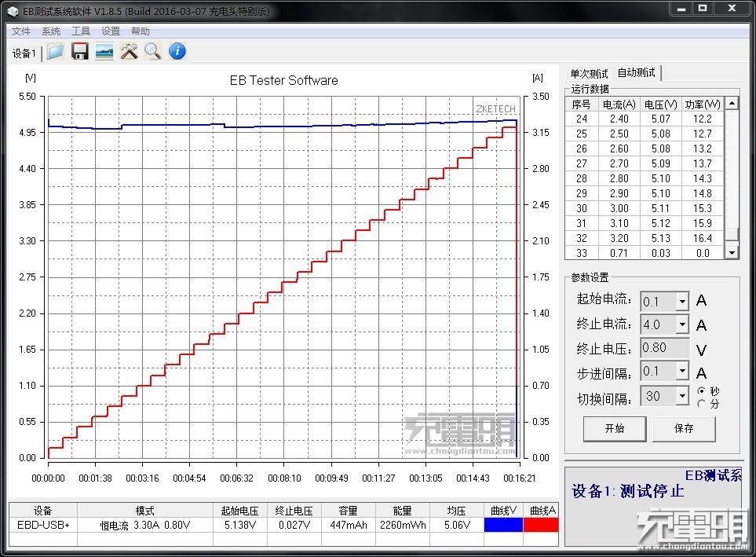The image size is (756, 557).
Task: Click the magnifying glass toolbar icon
Action: point(152,52)
